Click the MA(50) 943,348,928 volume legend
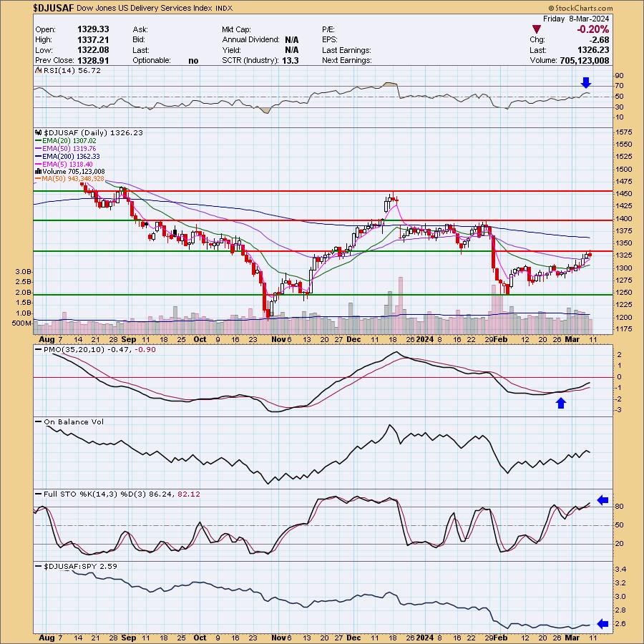The image size is (644, 644). pos(70,179)
